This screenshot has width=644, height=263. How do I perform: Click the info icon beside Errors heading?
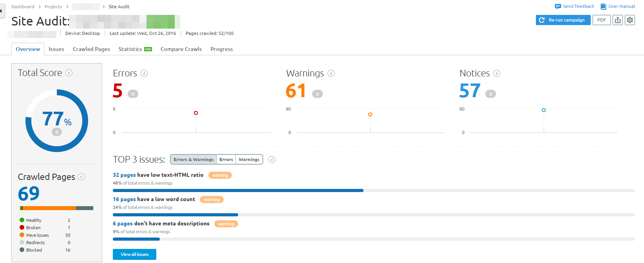(144, 73)
